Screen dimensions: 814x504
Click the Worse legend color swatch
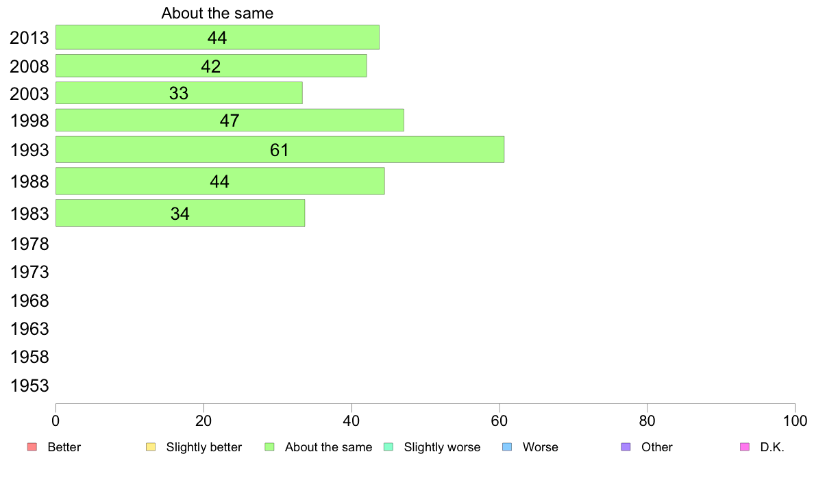(x=507, y=447)
